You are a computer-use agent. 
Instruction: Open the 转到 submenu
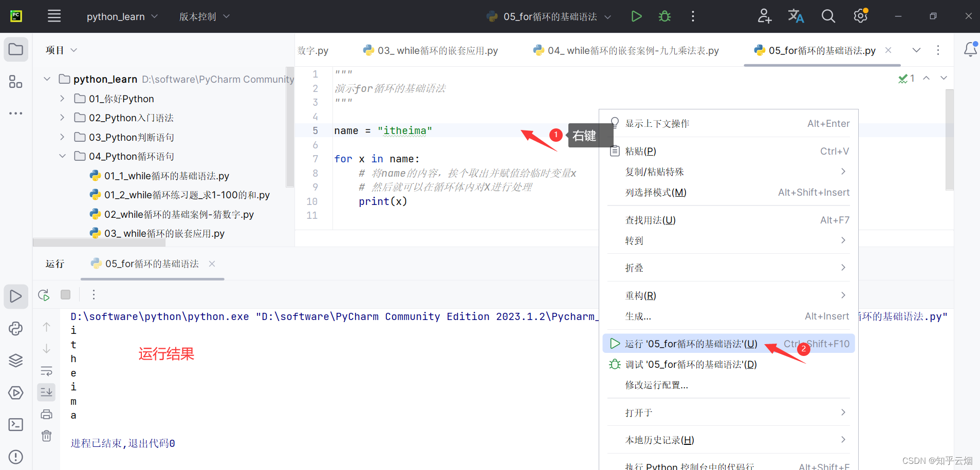pos(729,240)
